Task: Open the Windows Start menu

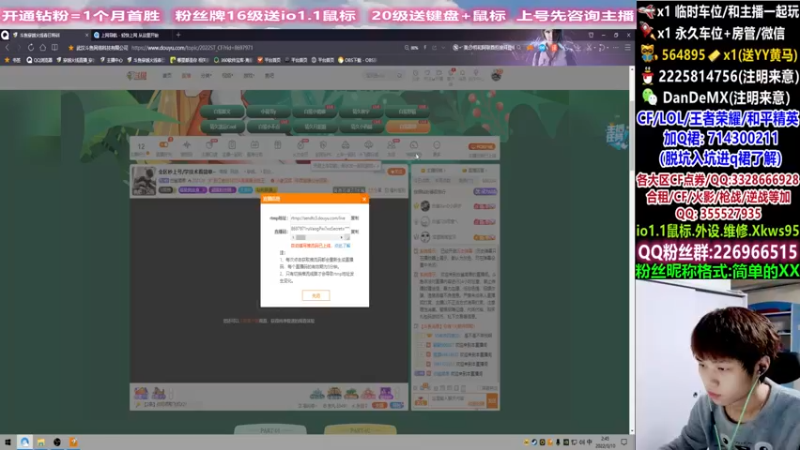Action: (x=8, y=442)
